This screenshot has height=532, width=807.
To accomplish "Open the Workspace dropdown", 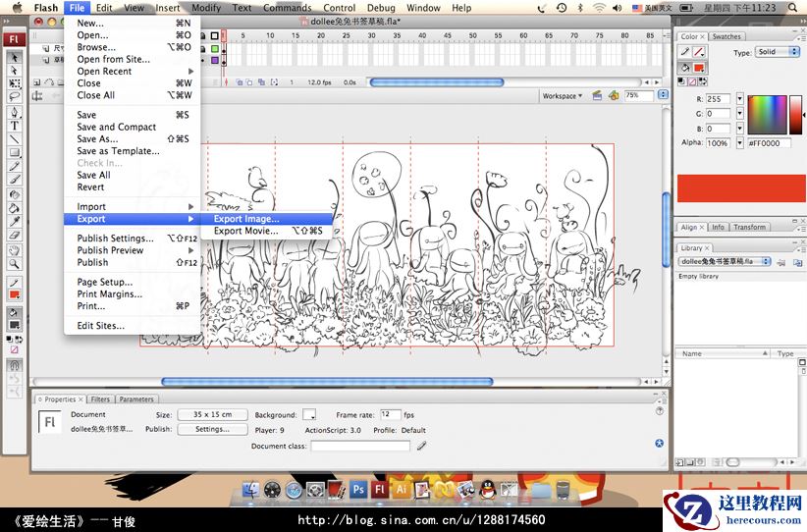I will click(x=564, y=96).
